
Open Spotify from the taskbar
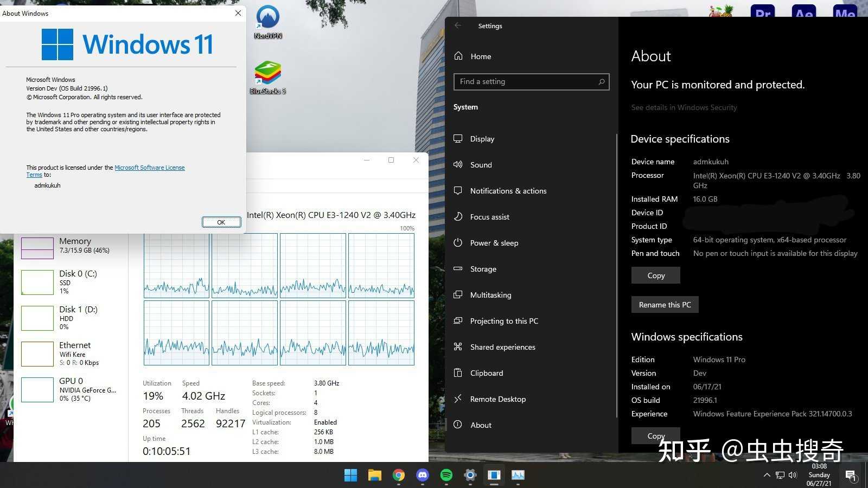pos(446,476)
